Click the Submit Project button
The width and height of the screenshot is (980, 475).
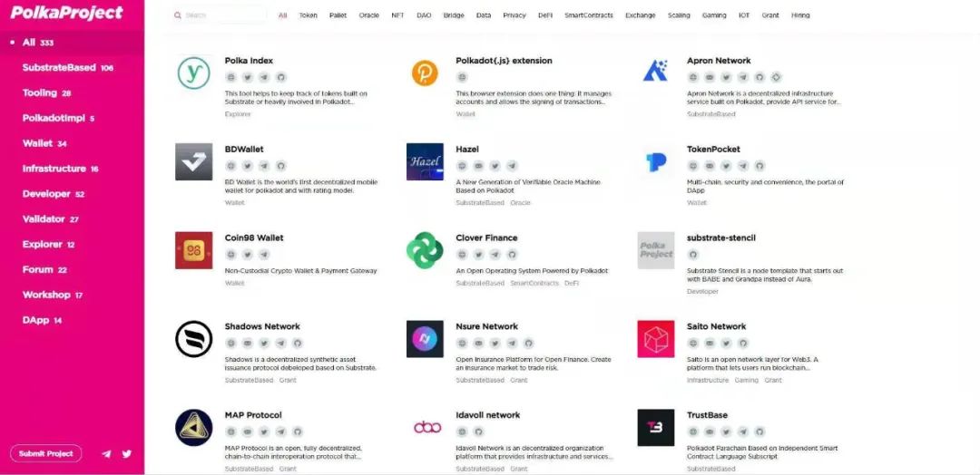pyautogui.click(x=45, y=454)
